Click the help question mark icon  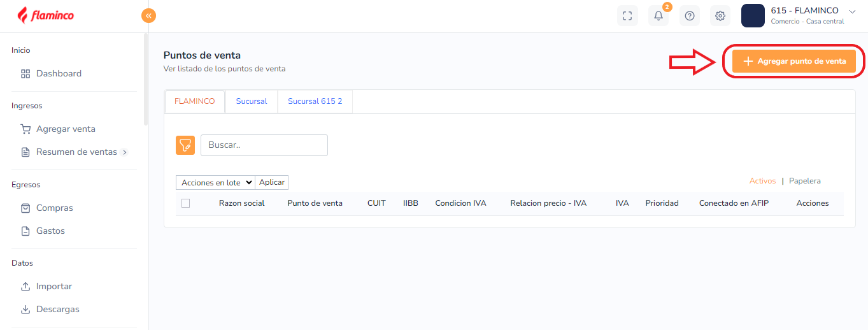coord(689,16)
